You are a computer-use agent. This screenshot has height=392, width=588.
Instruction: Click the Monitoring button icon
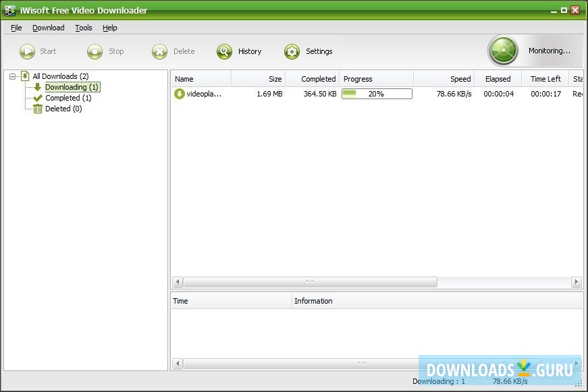tap(503, 51)
